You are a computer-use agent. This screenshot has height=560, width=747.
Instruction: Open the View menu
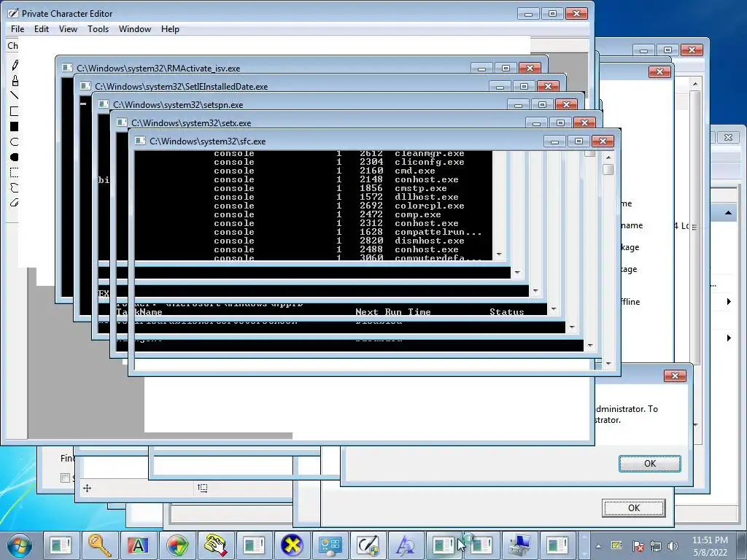coord(68,29)
